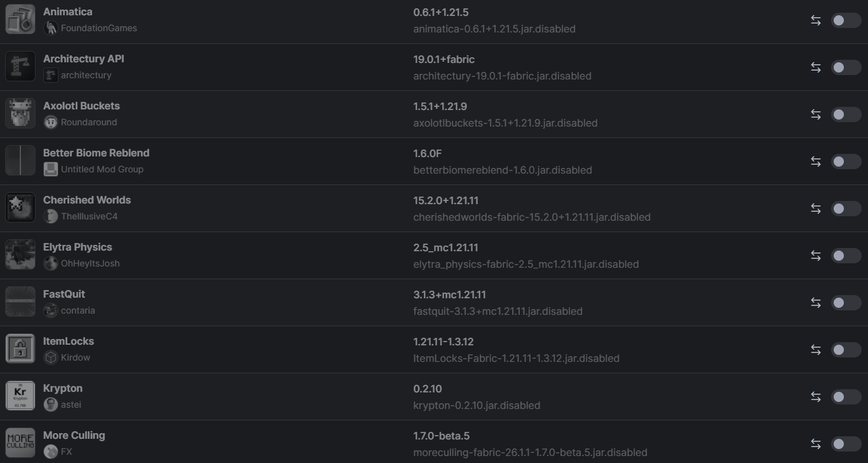
Task: Click the Animatica mod icon
Action: click(20, 19)
